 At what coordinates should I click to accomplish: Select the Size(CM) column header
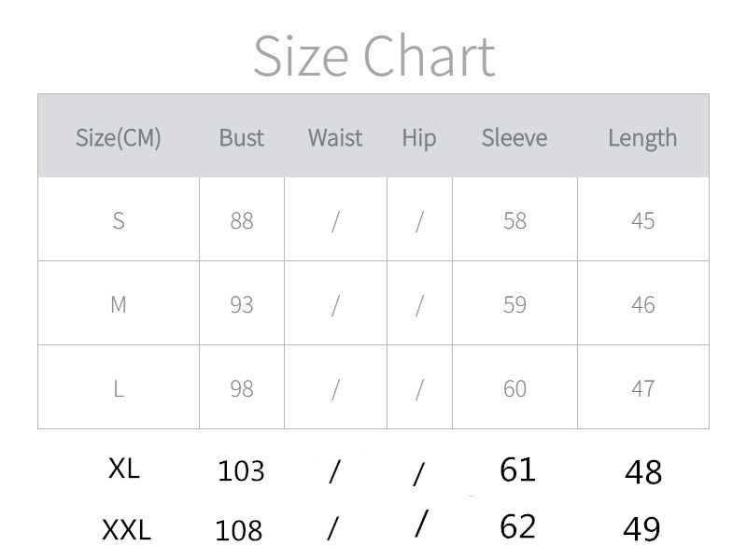coord(119,138)
